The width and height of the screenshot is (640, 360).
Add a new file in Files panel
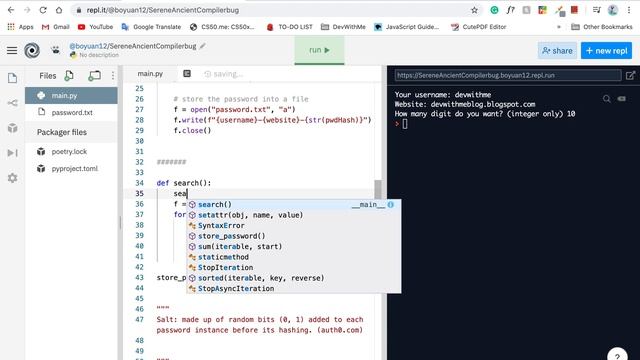point(69,76)
